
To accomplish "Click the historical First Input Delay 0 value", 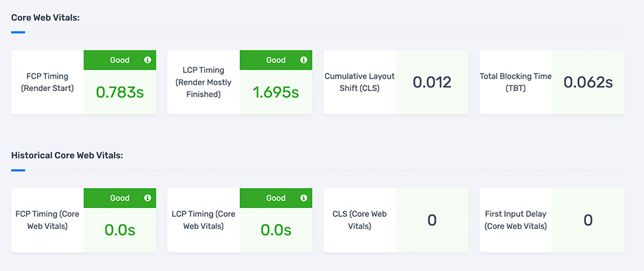I will click(x=588, y=220).
